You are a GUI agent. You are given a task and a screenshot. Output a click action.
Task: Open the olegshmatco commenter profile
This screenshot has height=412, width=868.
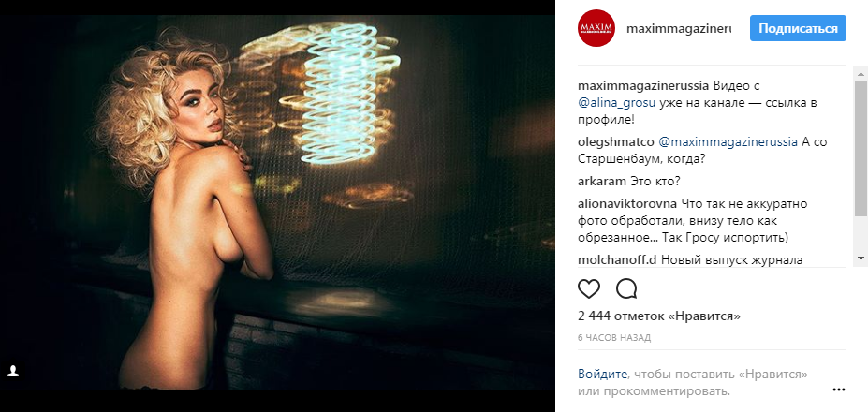pyautogui.click(x=615, y=141)
